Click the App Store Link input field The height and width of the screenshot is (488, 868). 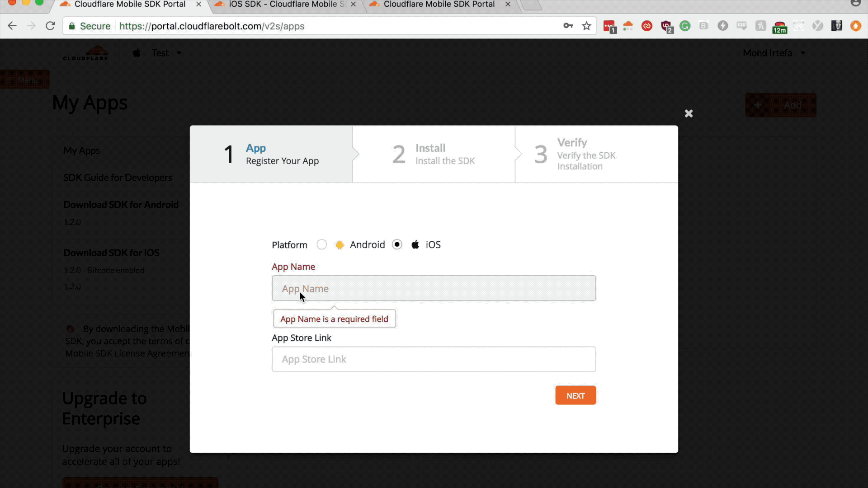(x=434, y=359)
